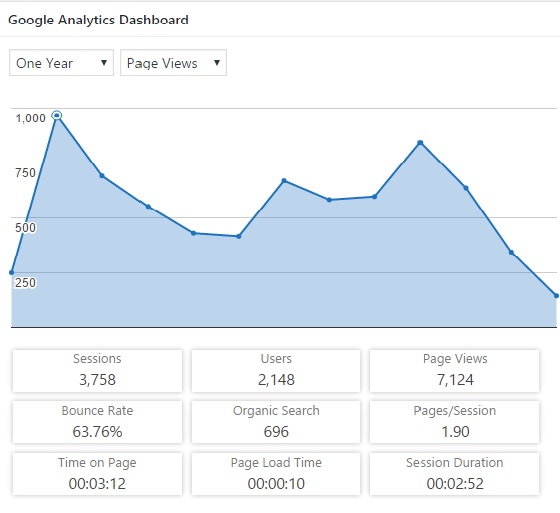The image size is (560, 513).
Task: Click the Bounce Rate stat box
Action: coord(98,422)
